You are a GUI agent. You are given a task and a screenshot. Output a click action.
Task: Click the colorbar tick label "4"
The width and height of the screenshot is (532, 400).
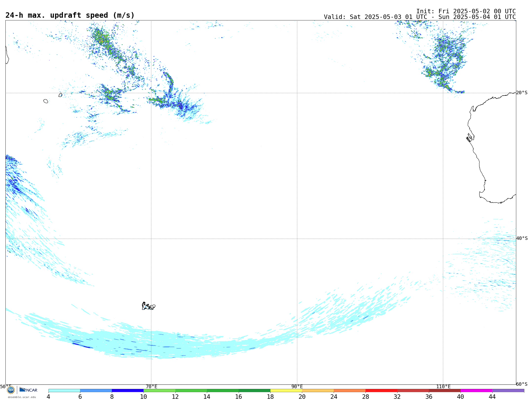click(x=49, y=397)
